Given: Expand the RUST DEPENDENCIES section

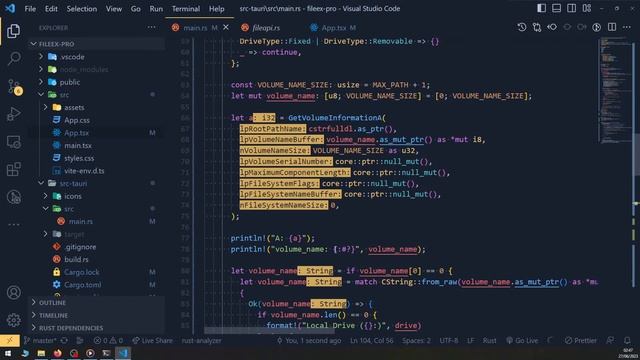Looking at the screenshot, I should (x=97, y=328).
